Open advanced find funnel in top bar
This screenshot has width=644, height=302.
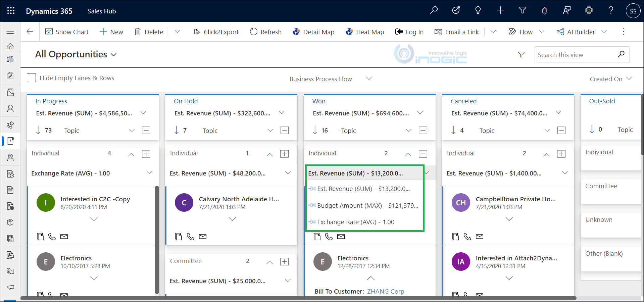pos(522,10)
